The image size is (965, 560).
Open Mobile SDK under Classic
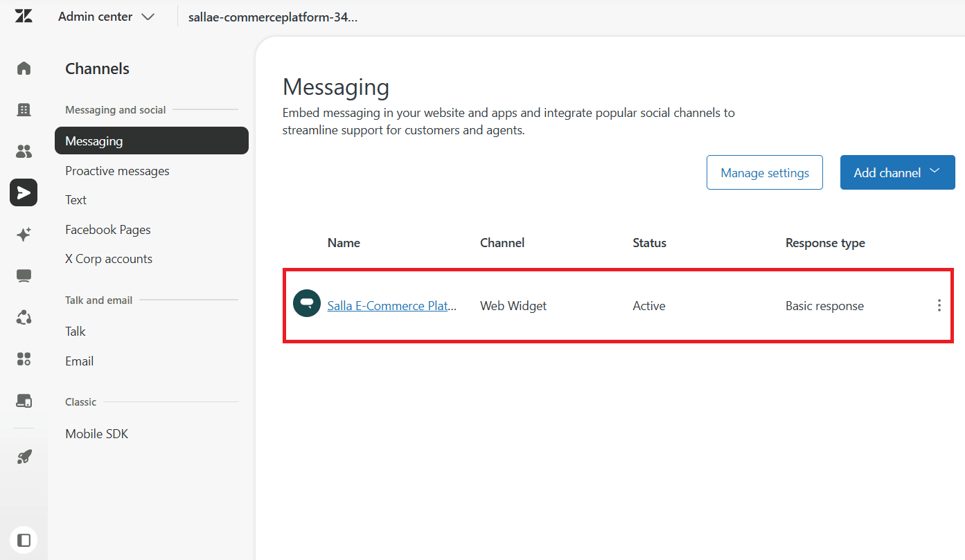pos(97,434)
